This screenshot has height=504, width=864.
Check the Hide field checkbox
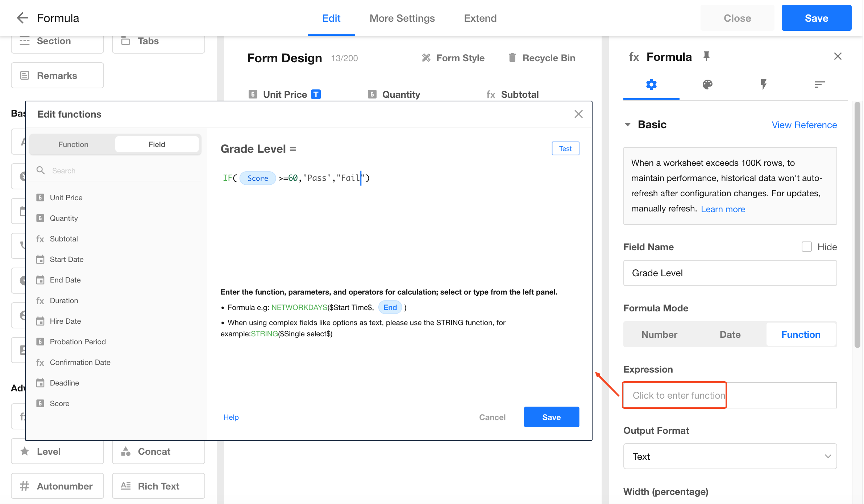[806, 247]
